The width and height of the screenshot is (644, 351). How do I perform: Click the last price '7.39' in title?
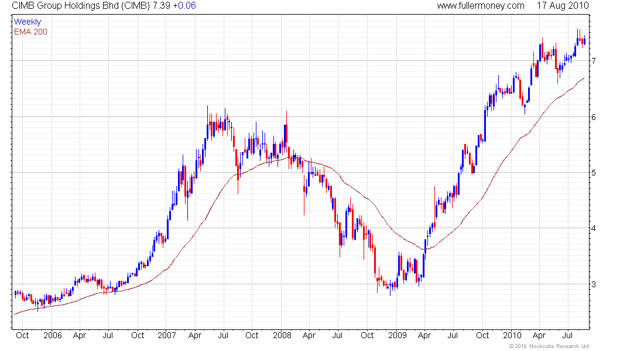pyautogui.click(x=162, y=6)
